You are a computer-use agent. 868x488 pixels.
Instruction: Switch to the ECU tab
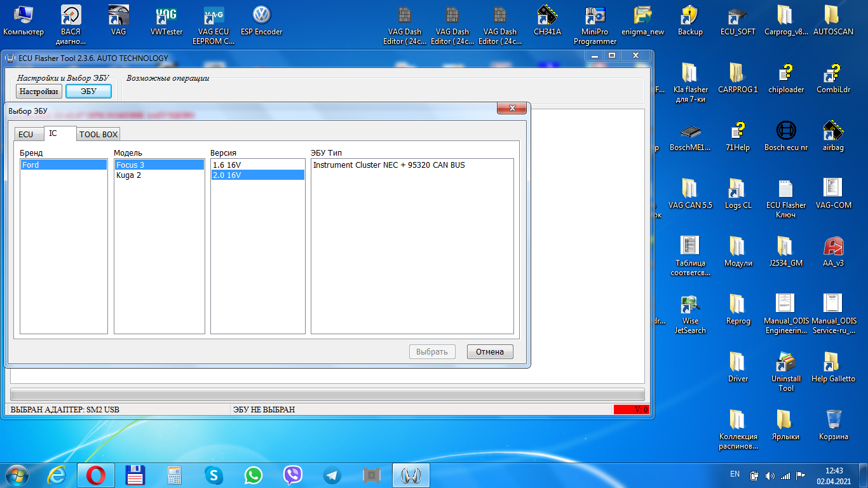[x=26, y=134]
